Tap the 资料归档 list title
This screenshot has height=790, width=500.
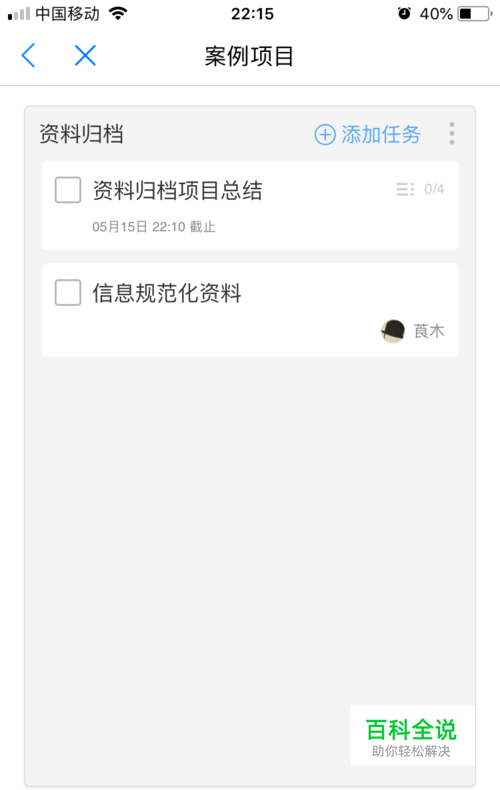(x=82, y=135)
